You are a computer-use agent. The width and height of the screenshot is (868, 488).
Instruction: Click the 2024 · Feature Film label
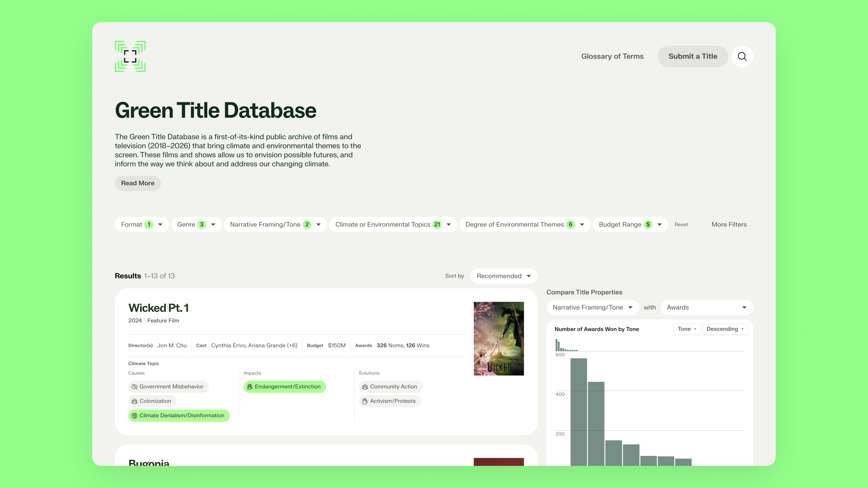tap(154, 321)
